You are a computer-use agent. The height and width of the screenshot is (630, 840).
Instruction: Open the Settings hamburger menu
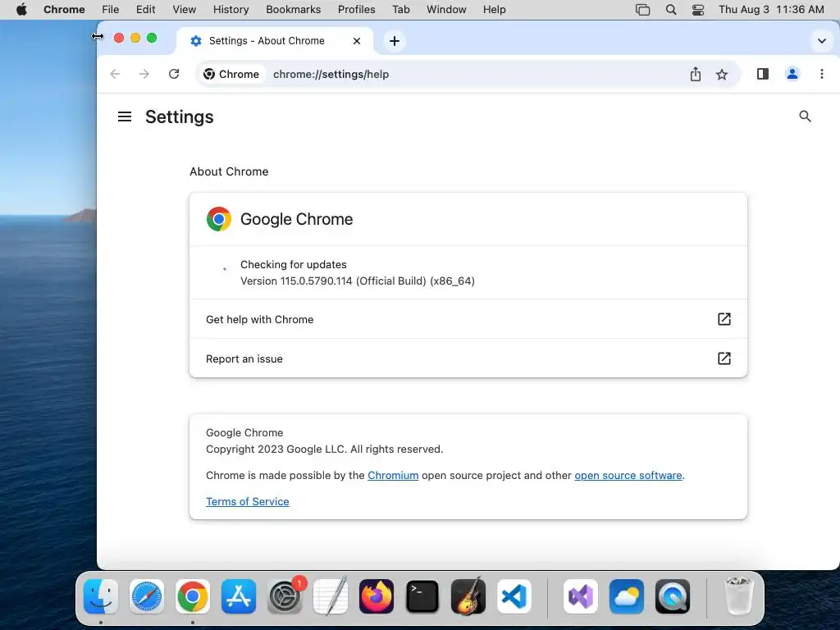click(x=125, y=116)
